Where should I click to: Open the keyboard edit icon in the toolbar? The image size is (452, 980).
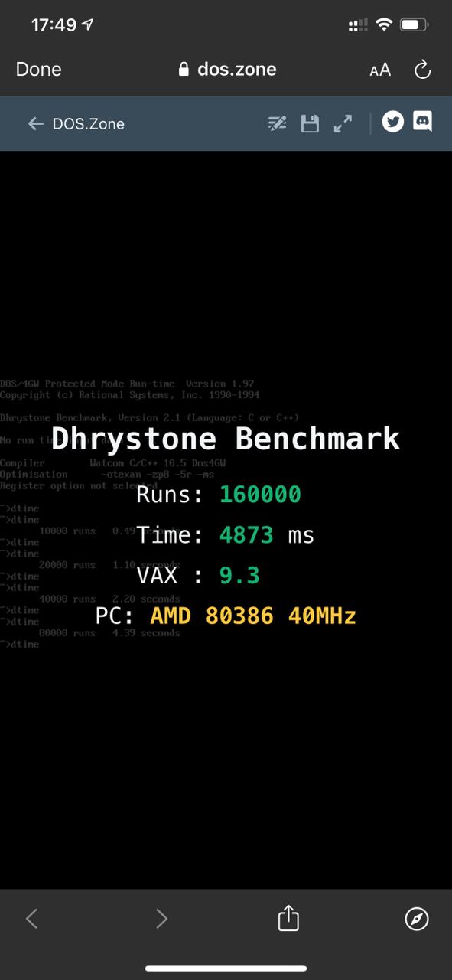pyautogui.click(x=277, y=123)
